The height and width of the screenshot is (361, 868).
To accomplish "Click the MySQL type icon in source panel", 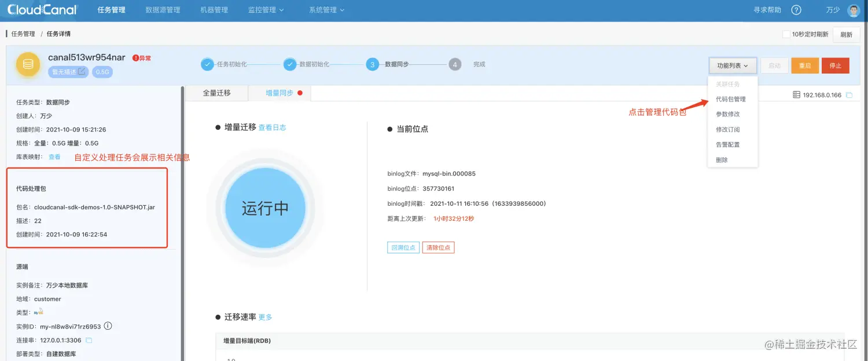I will 38,312.
